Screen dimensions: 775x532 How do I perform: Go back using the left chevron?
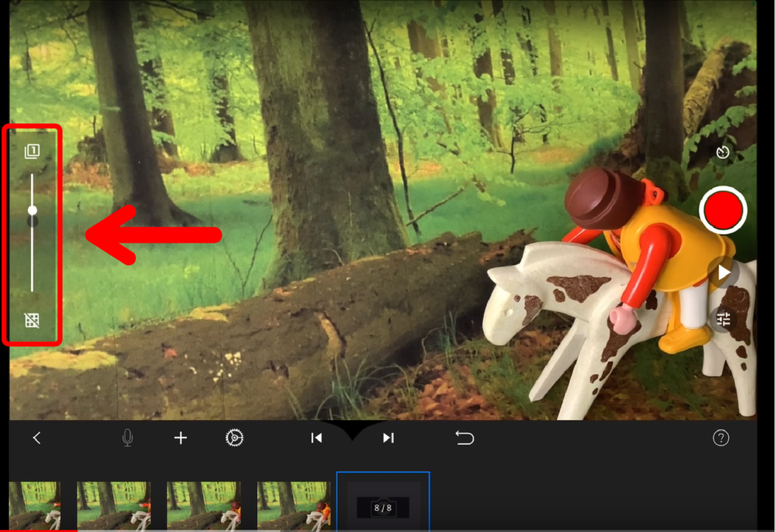pos(36,438)
